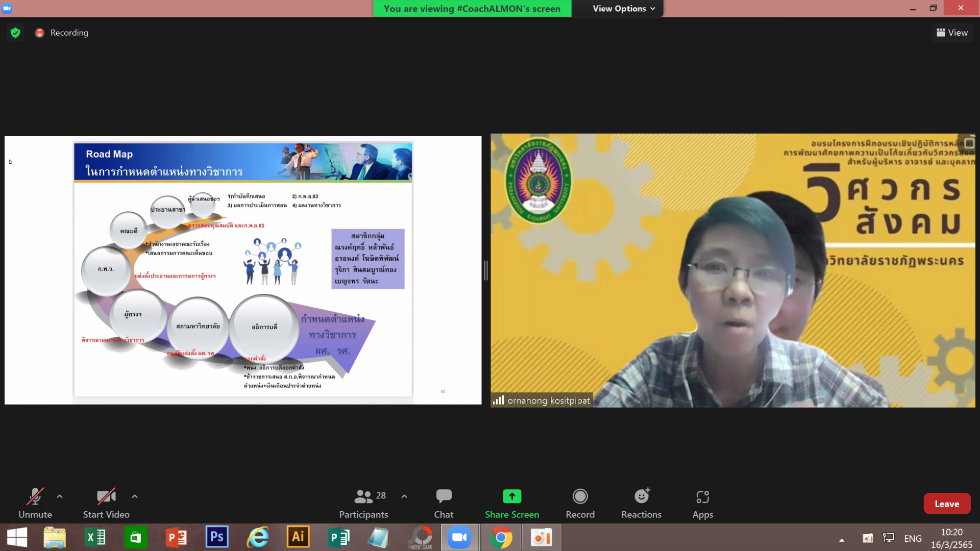980x551 pixels.
Task: Click the ornanong kositpipat video thumbnail
Action: click(732, 270)
